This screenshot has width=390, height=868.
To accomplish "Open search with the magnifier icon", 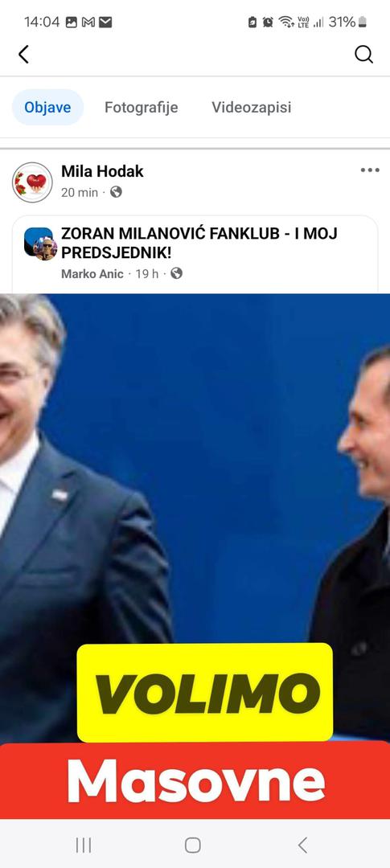I will (363, 55).
